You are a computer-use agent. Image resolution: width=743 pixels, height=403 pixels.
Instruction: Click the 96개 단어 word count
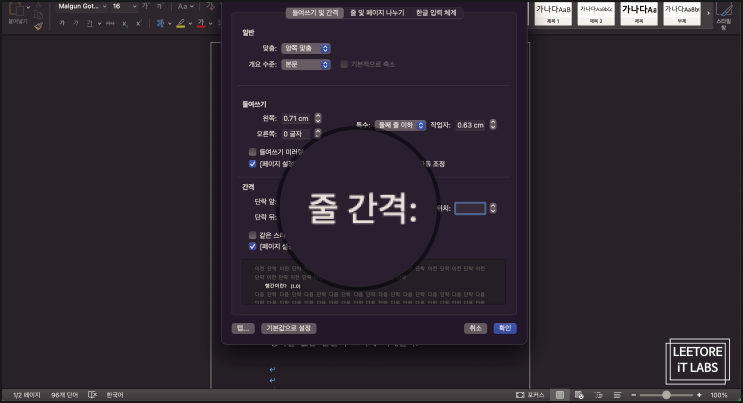coord(64,395)
